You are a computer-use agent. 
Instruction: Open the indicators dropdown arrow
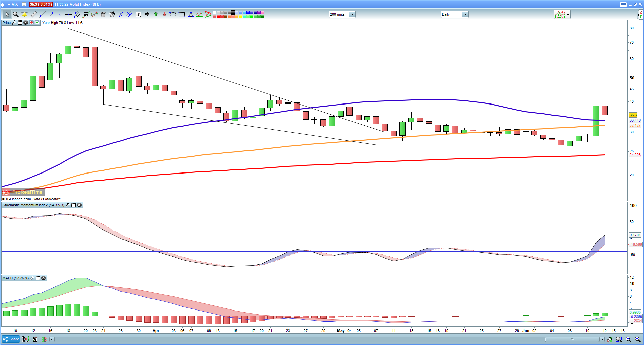pos(568,14)
